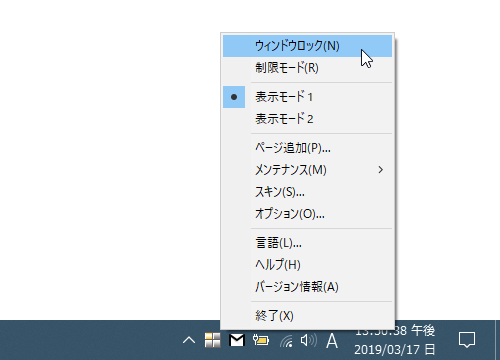Choose 制限モード(R) from the menu
The image size is (500, 360).
(x=307, y=68)
